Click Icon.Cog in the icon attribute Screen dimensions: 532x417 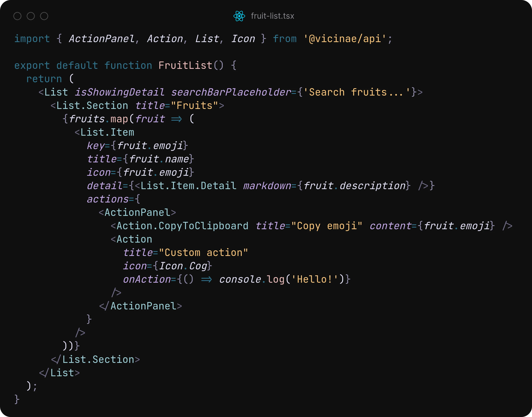pos(183,266)
